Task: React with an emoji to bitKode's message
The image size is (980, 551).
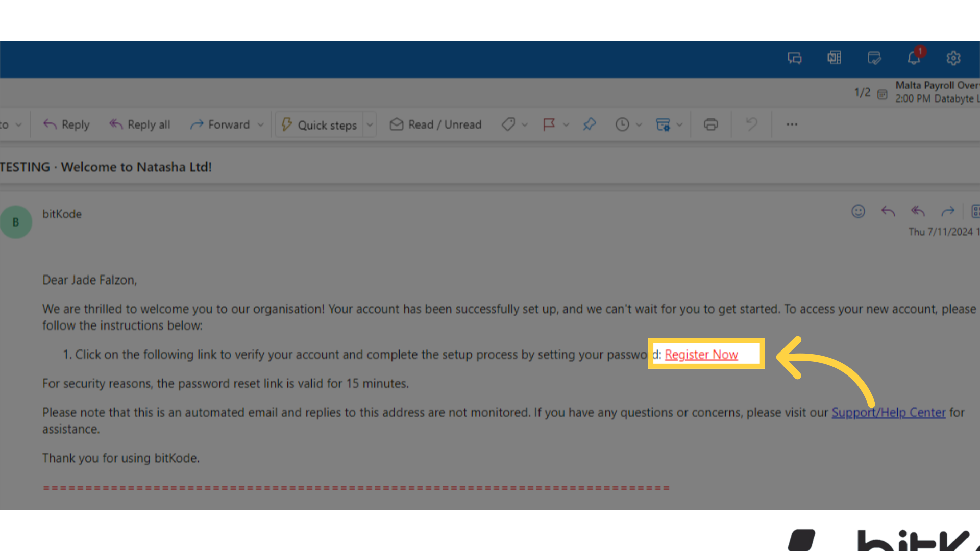Action: (858, 211)
